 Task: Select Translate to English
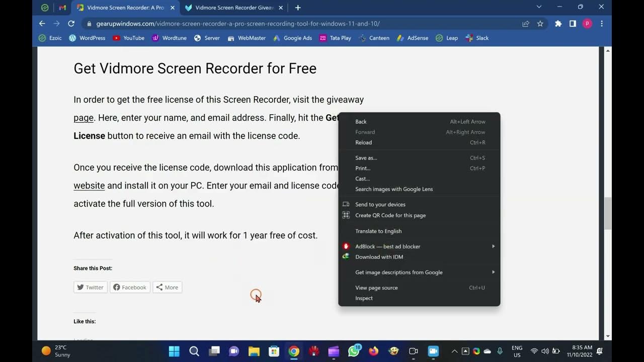click(419, 231)
